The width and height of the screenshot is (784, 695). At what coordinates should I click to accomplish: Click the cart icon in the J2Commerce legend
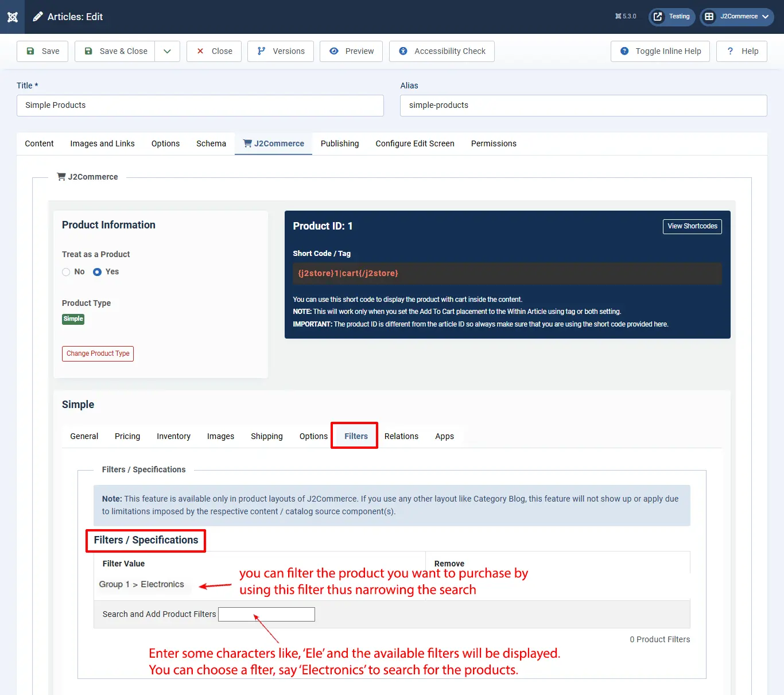click(61, 177)
